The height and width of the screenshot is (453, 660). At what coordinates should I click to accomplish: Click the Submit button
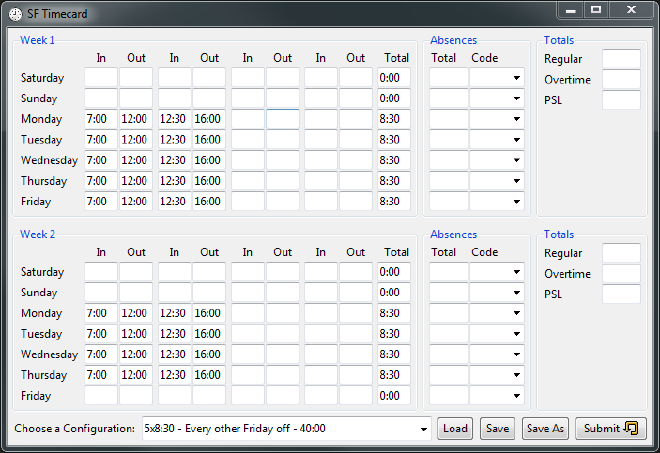[611, 428]
